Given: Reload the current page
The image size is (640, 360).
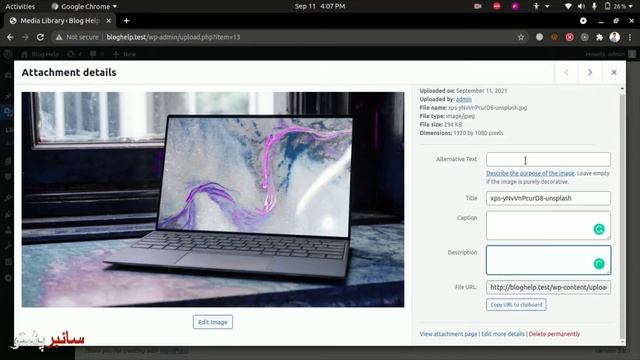Looking at the screenshot, I should (x=40, y=37).
